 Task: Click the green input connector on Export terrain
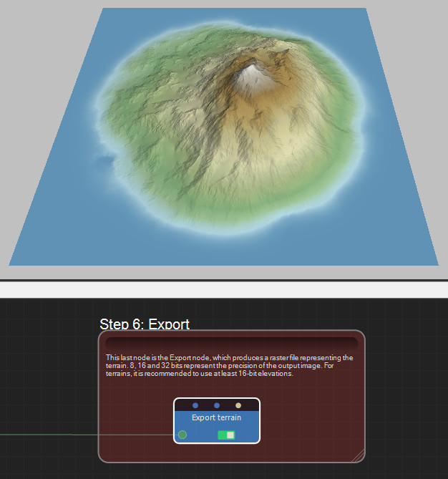click(x=182, y=435)
